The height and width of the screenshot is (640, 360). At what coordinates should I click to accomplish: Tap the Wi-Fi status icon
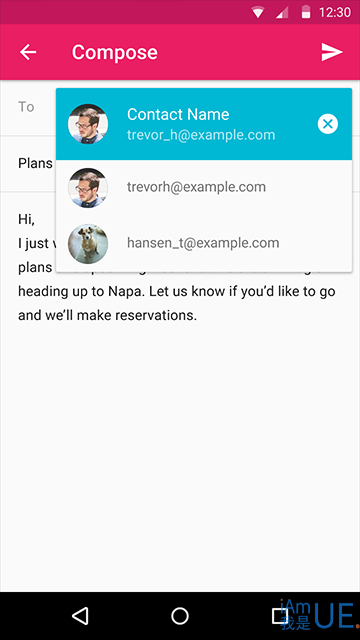coord(258,12)
